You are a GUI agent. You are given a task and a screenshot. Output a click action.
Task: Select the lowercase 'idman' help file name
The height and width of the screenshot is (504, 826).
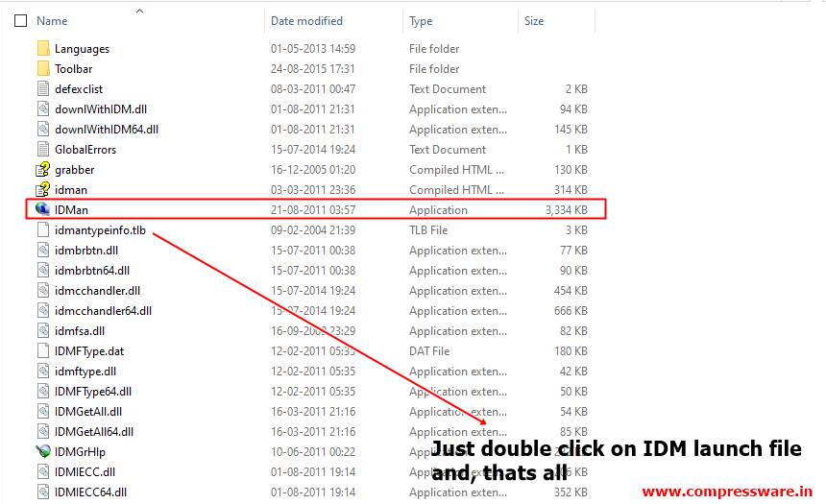click(70, 189)
